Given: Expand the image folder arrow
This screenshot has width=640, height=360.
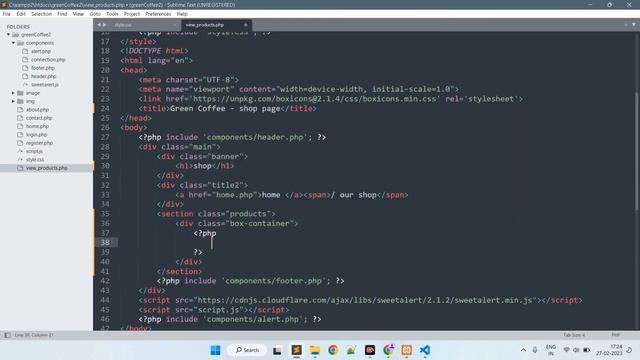Looking at the screenshot, I should 13,93.
